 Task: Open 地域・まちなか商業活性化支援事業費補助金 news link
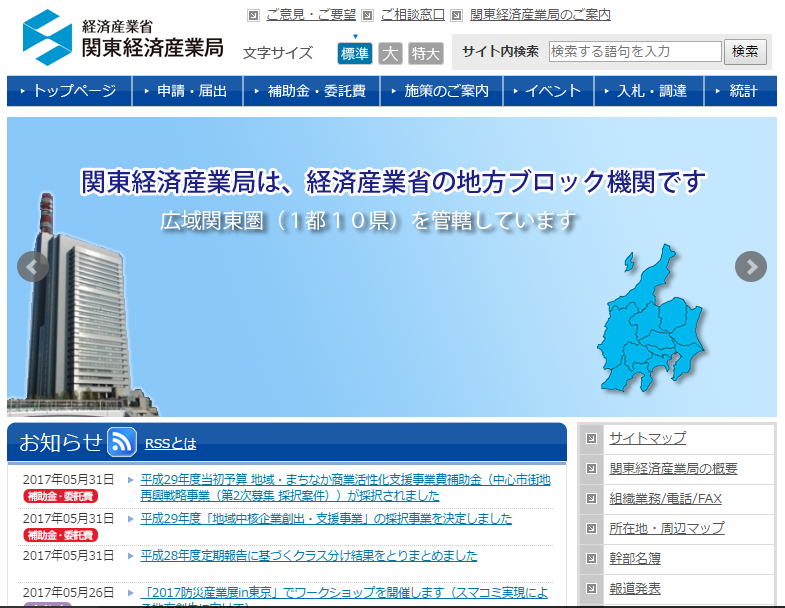tap(345, 487)
